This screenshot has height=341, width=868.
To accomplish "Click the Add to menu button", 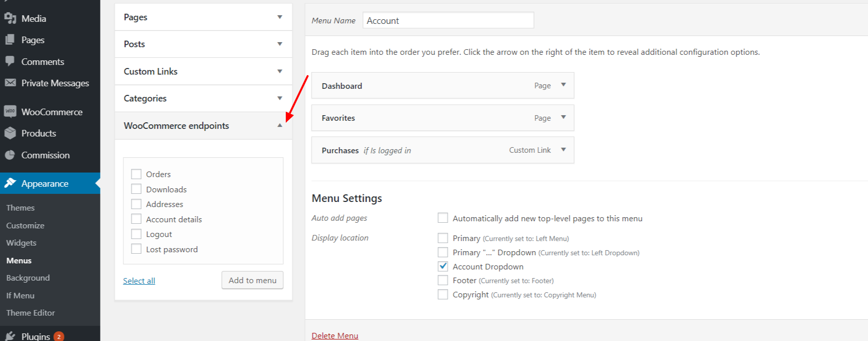I will pos(252,280).
